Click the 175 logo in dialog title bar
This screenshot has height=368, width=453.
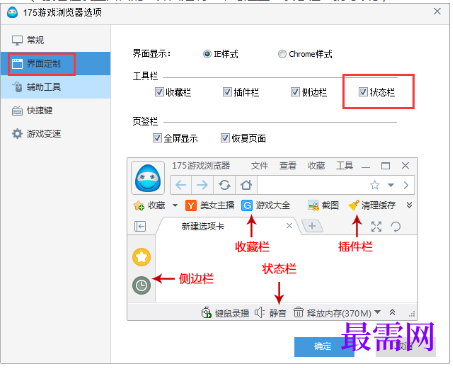tap(12, 13)
